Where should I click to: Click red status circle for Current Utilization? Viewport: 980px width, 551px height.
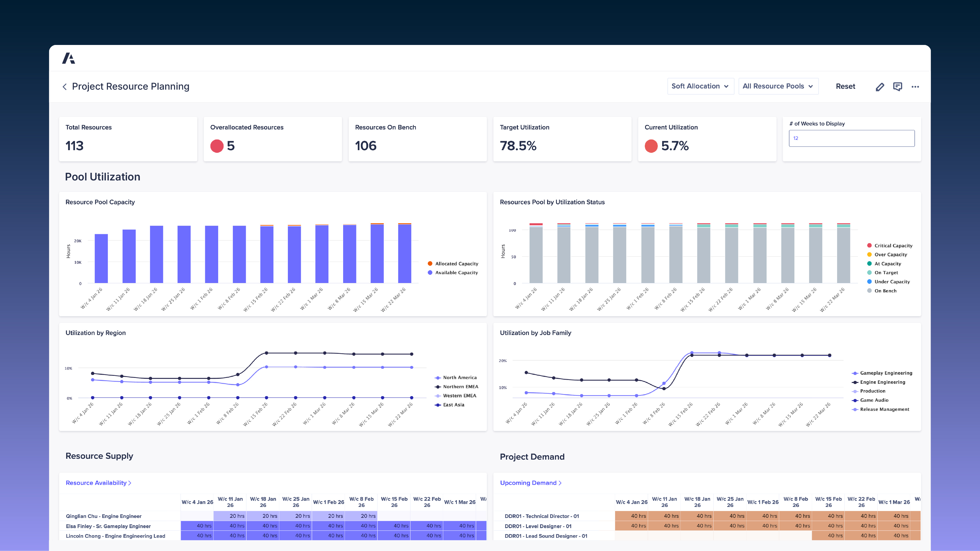651,146
